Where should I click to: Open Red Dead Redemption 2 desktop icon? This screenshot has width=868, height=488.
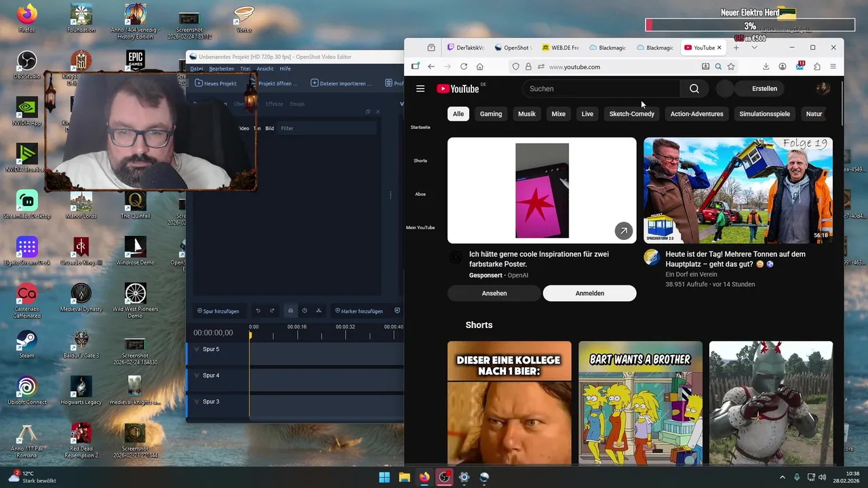click(x=81, y=441)
